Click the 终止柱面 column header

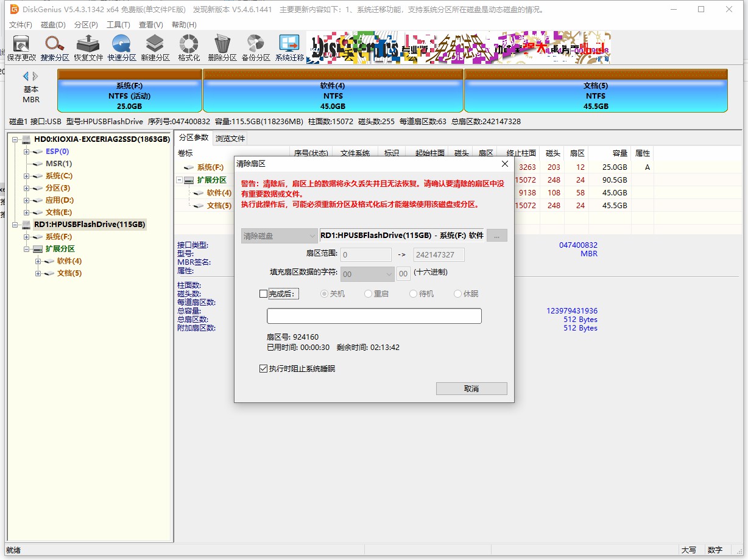pos(517,153)
